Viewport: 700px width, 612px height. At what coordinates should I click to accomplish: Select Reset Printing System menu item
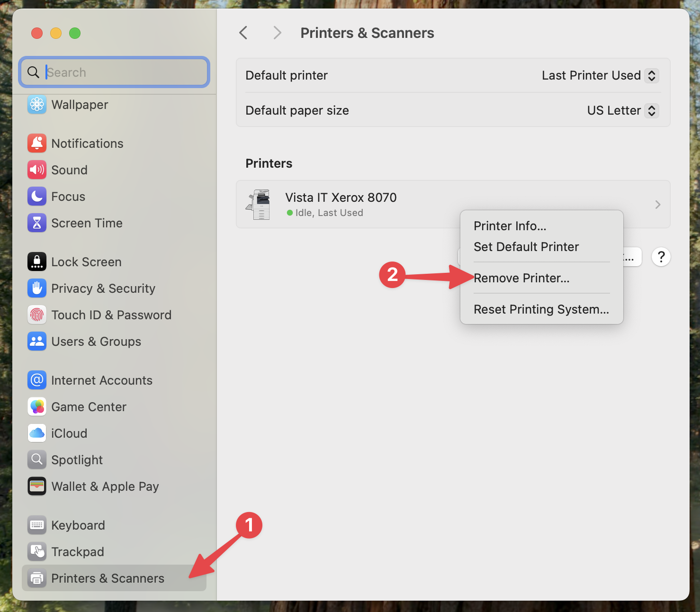541,309
